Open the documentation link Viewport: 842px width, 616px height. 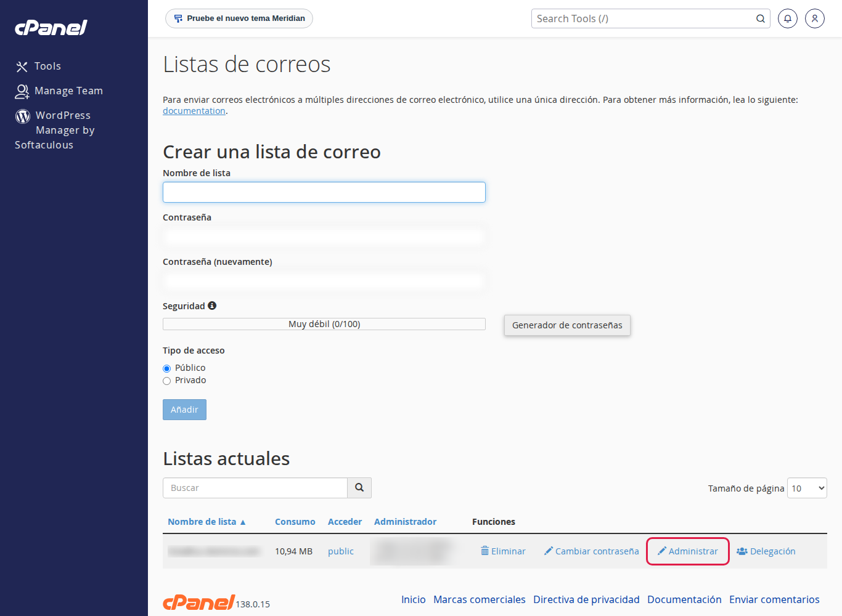point(194,111)
